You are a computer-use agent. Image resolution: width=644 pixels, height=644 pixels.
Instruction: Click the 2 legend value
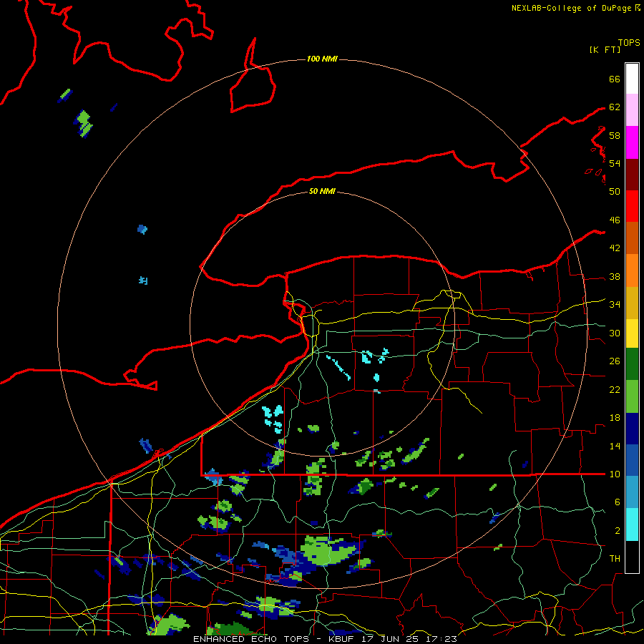click(x=618, y=530)
